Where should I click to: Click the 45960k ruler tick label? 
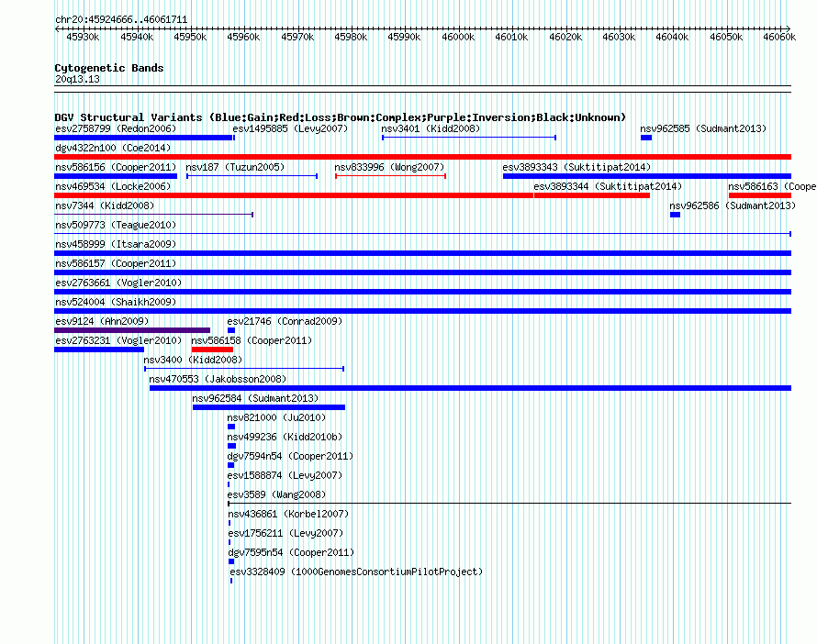point(243,37)
